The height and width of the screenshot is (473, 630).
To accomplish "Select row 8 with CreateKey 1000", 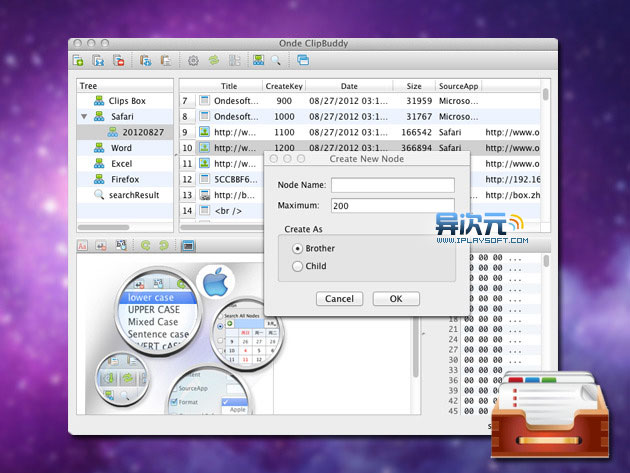I will click(x=360, y=117).
